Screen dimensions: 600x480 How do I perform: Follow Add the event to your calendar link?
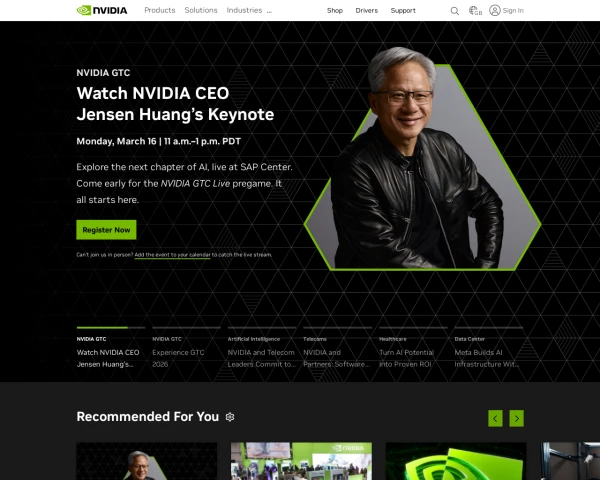pos(172,255)
